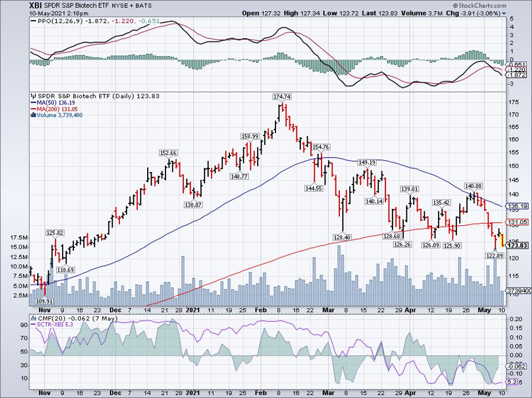Click the blue MA(50) legend line marker
The height and width of the screenshot is (398, 532).
coord(33,103)
